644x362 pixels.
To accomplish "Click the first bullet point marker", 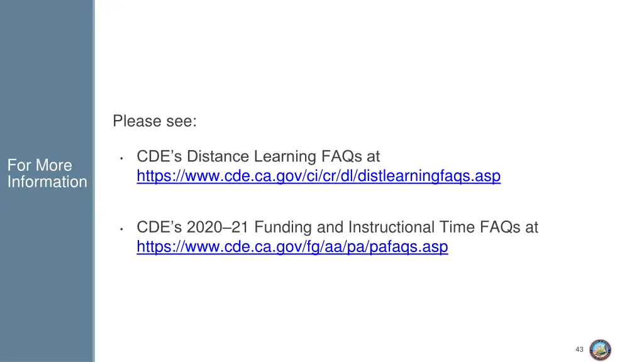I will click(x=121, y=158).
